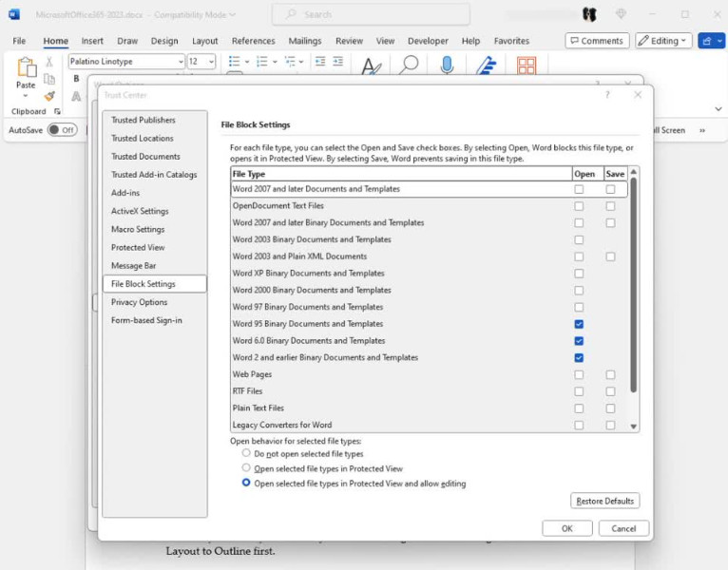Viewport: 728px width, 570px height.
Task: Click the diamond premium icon in title bar
Action: pos(621,14)
